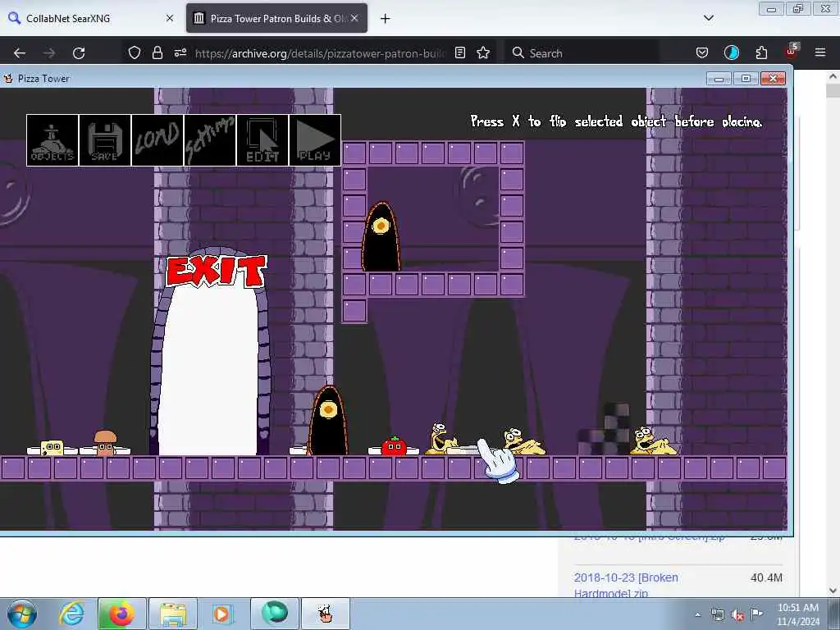
Task: Open the Firefox hamburger menu
Action: [x=820, y=52]
